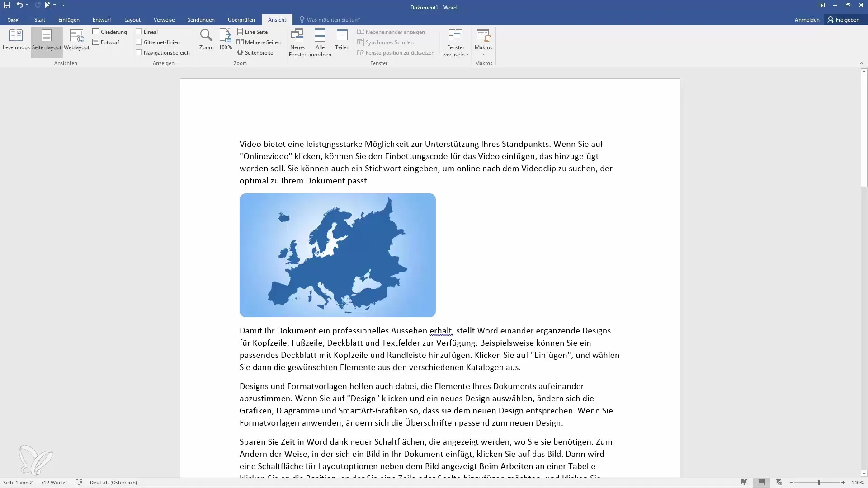Image resolution: width=868 pixels, height=488 pixels.
Task: Select the Europe map image
Action: (x=338, y=255)
